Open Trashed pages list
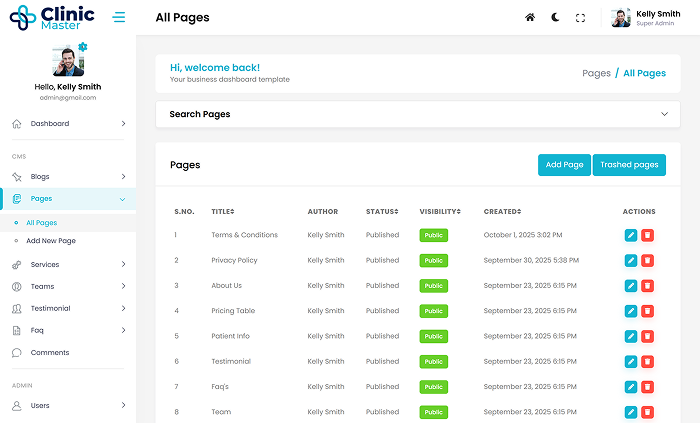Viewport: 700px width, 423px height. click(x=629, y=165)
